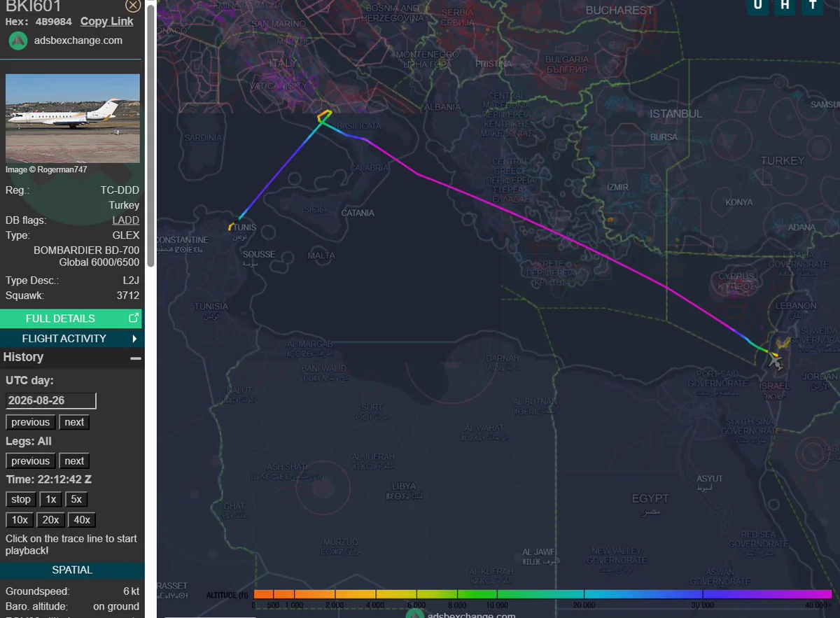The image size is (840, 618).
Task: Set playback speed to 10x
Action: [x=20, y=520]
